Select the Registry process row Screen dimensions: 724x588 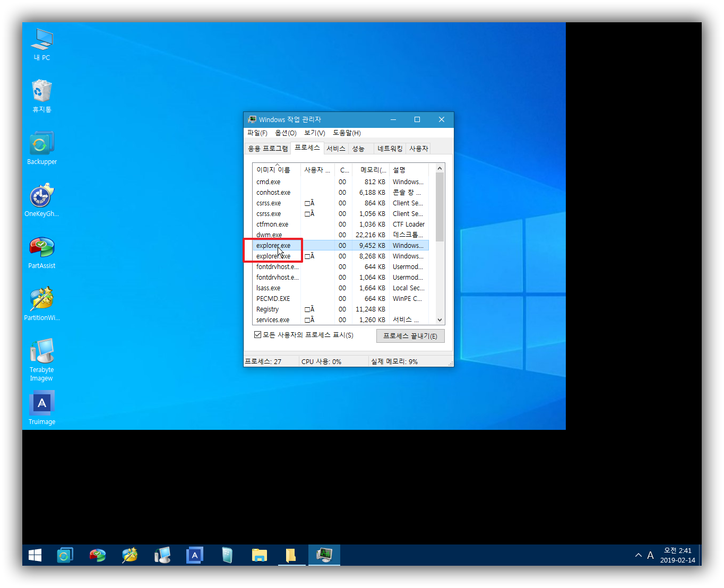(x=341, y=309)
